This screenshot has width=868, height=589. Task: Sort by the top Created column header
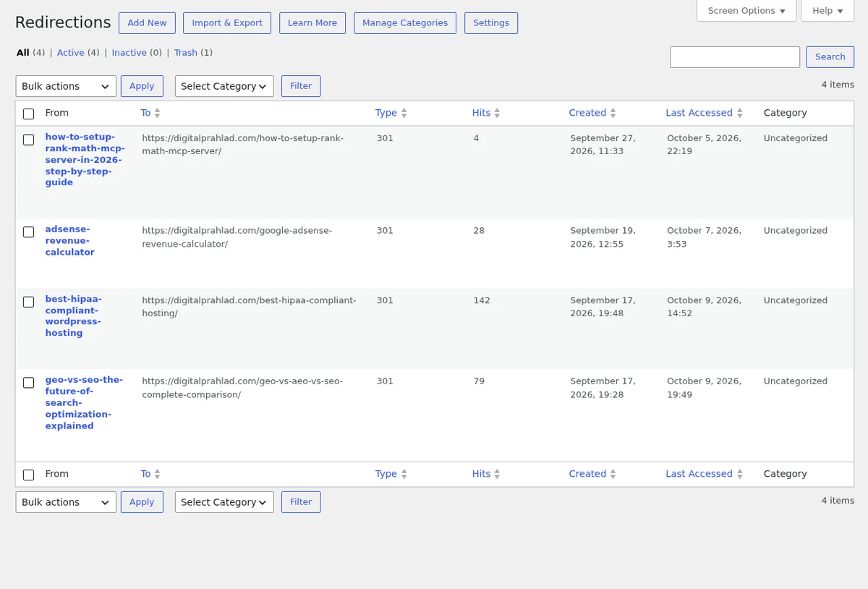click(x=587, y=113)
